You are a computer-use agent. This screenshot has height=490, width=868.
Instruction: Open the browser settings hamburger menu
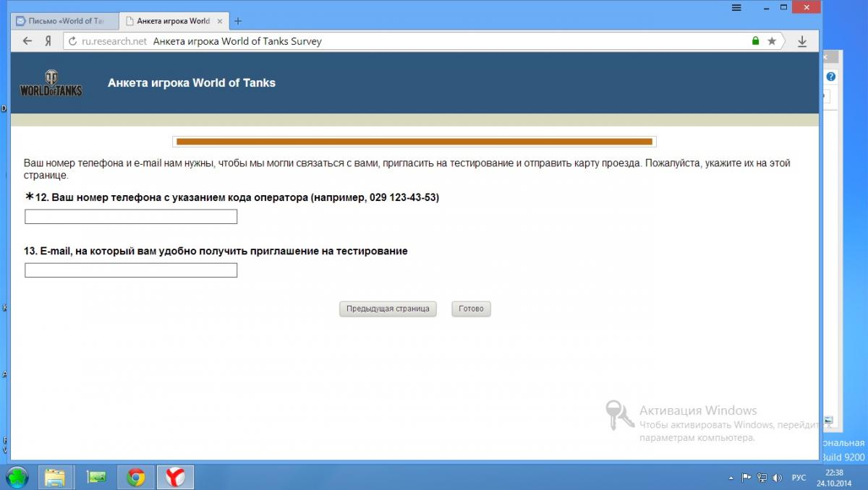[x=736, y=7]
